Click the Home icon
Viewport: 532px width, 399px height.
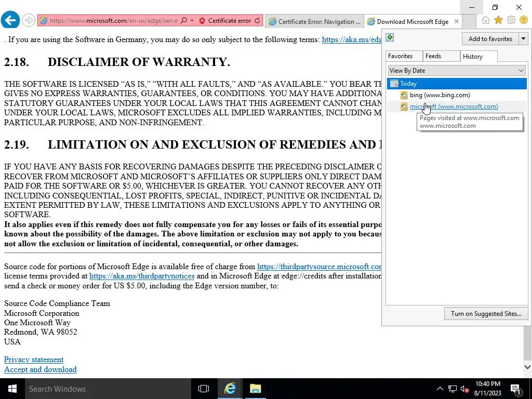[x=486, y=20]
